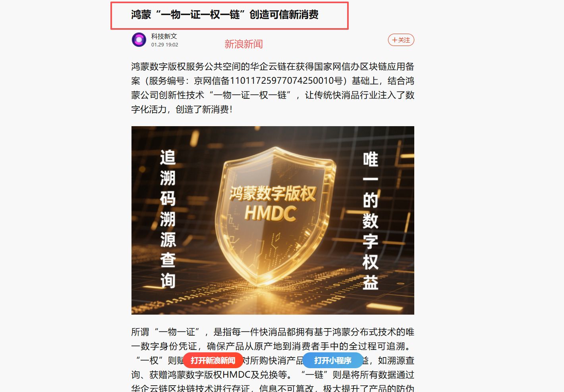
Task: Click the 鸿蒙数字版权 text on the shield
Action: 272,193
